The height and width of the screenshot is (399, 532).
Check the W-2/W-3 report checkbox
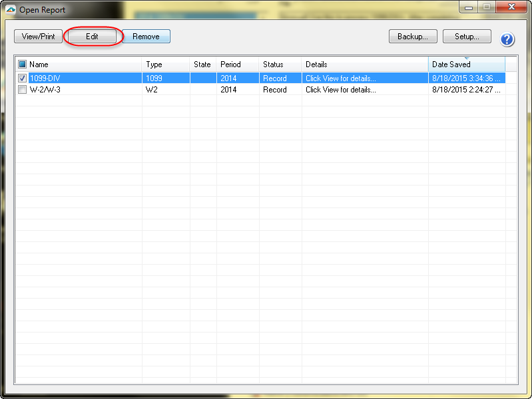pyautogui.click(x=22, y=90)
